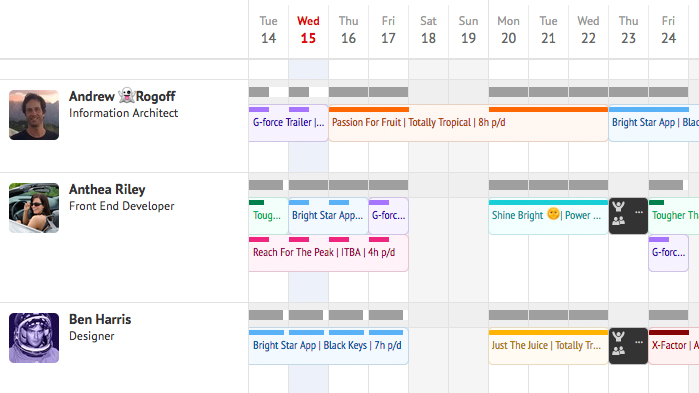
Task: Open ellipsis menu on Ben Harris's time-off block
Action: pyautogui.click(x=639, y=342)
